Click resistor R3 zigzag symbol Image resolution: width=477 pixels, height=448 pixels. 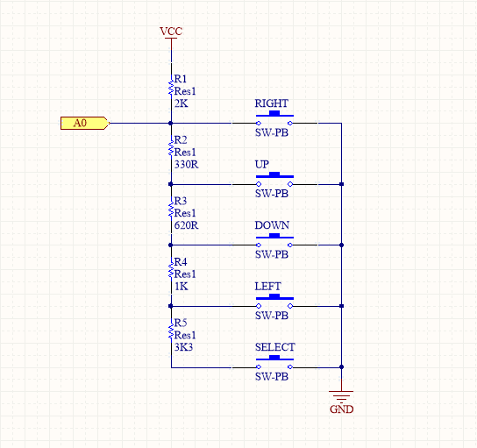(171, 209)
